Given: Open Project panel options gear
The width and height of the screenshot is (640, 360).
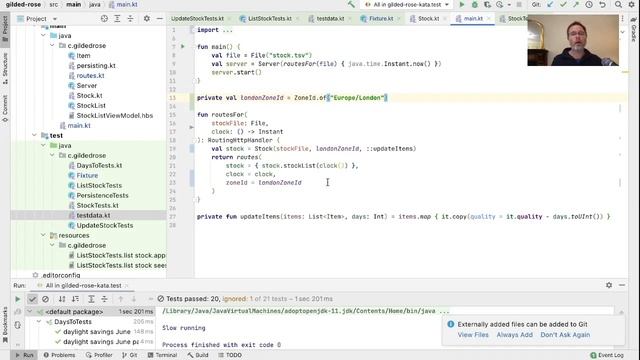Looking at the screenshot, I should pos(147,18).
